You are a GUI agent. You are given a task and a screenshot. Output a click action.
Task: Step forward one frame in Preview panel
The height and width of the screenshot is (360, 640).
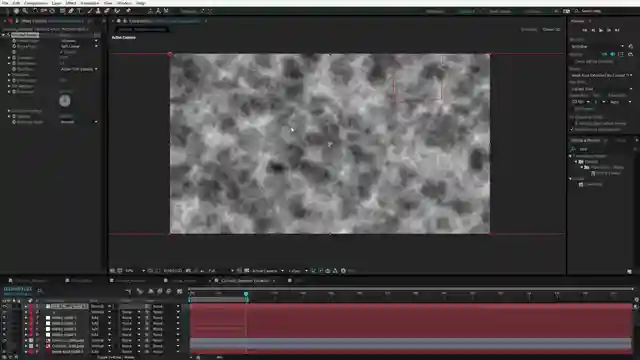pos(609,30)
